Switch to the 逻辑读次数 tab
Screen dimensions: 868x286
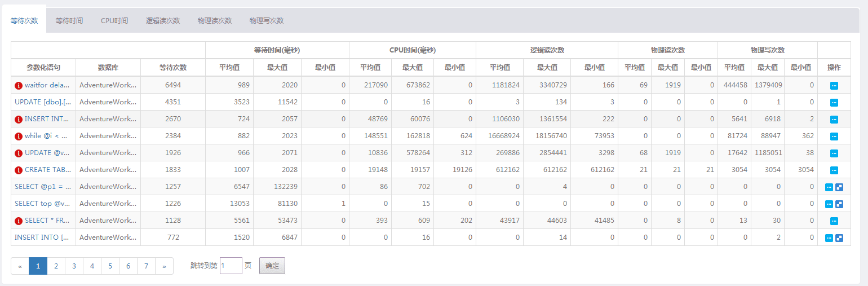(x=163, y=20)
